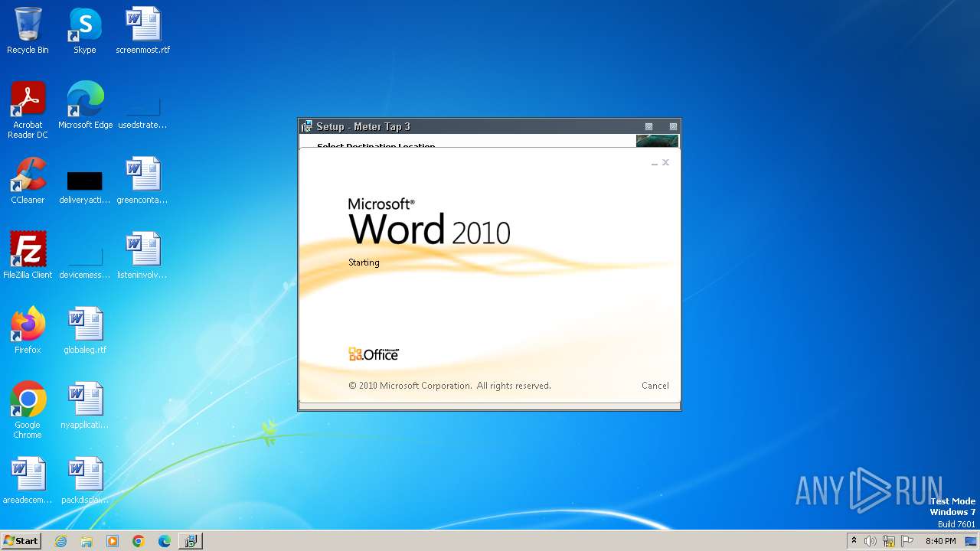
Task: Launch Google Chrome from desktop shortcut
Action: click(28, 411)
